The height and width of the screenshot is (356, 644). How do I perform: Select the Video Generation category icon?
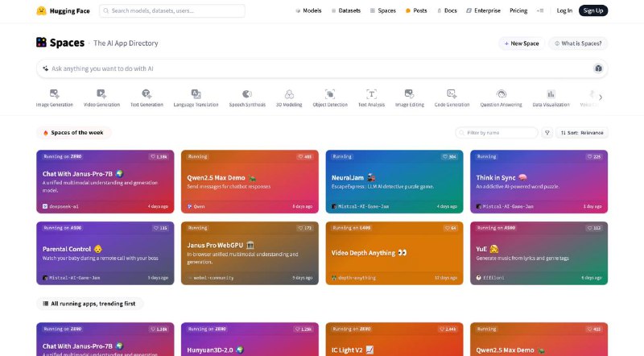pos(101,94)
